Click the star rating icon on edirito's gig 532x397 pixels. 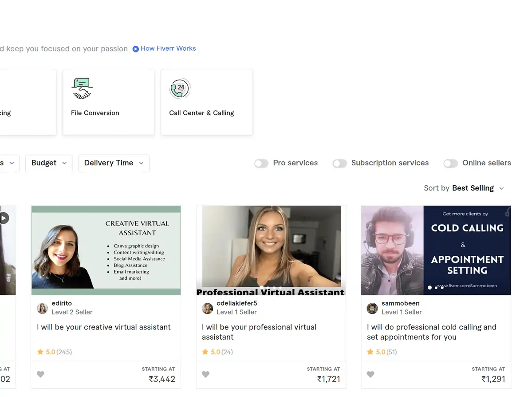point(40,352)
